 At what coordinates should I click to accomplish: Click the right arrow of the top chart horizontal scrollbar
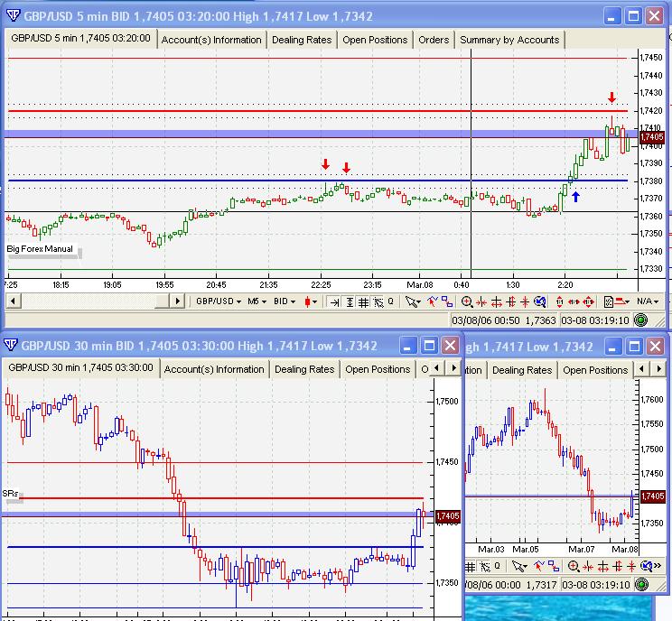coord(178,301)
